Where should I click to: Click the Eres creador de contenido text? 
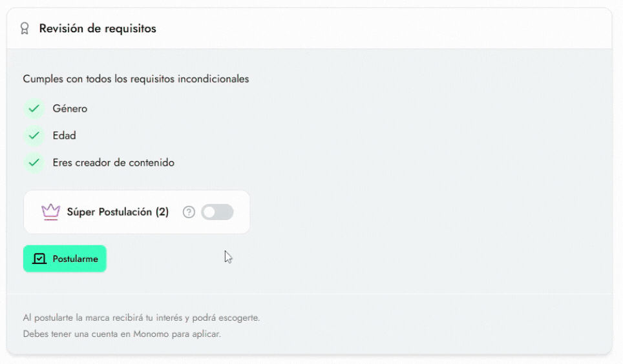coord(114,163)
